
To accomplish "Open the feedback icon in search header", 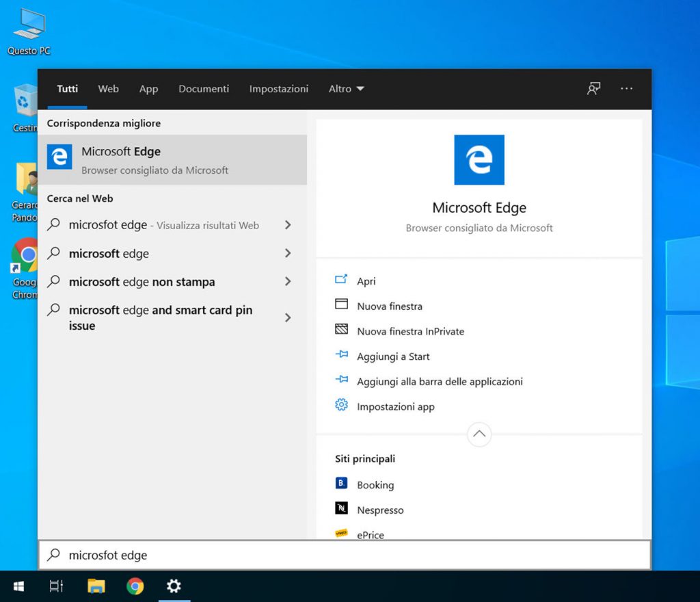I will pyautogui.click(x=593, y=89).
